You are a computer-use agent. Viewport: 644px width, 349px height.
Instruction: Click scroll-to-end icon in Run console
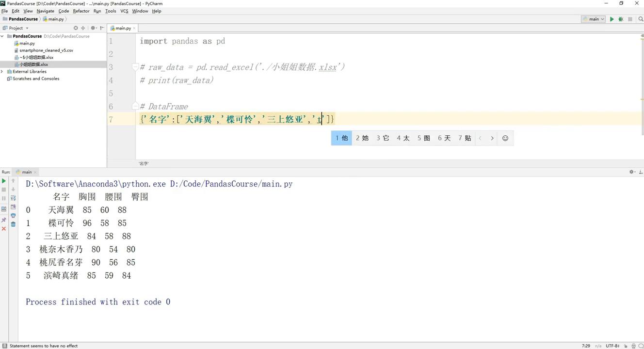click(13, 207)
